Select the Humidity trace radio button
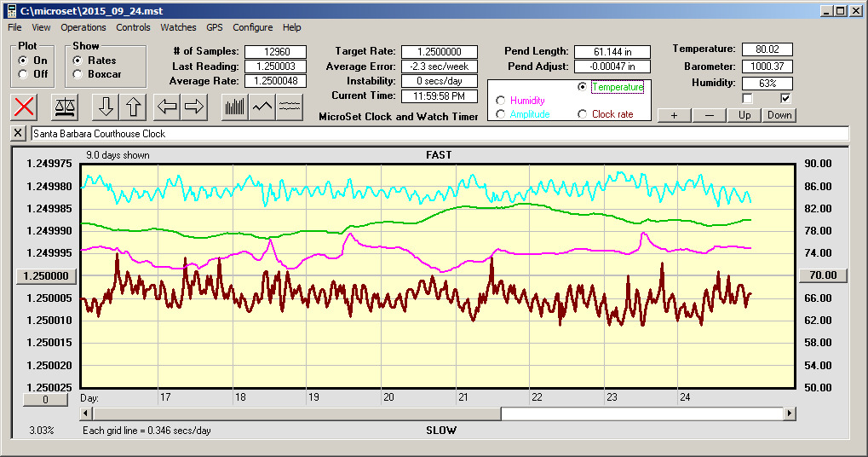The width and height of the screenshot is (868, 457). click(500, 101)
